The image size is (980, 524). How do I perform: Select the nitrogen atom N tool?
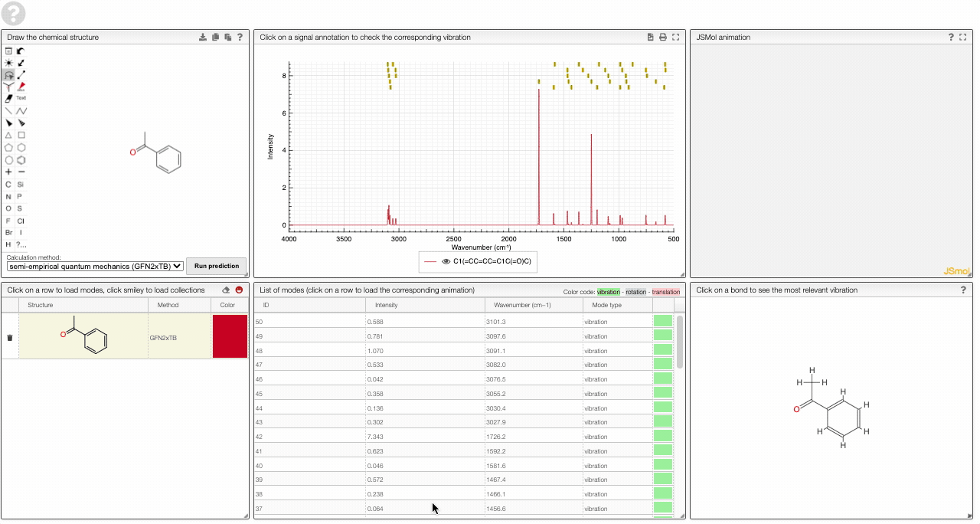click(x=8, y=197)
